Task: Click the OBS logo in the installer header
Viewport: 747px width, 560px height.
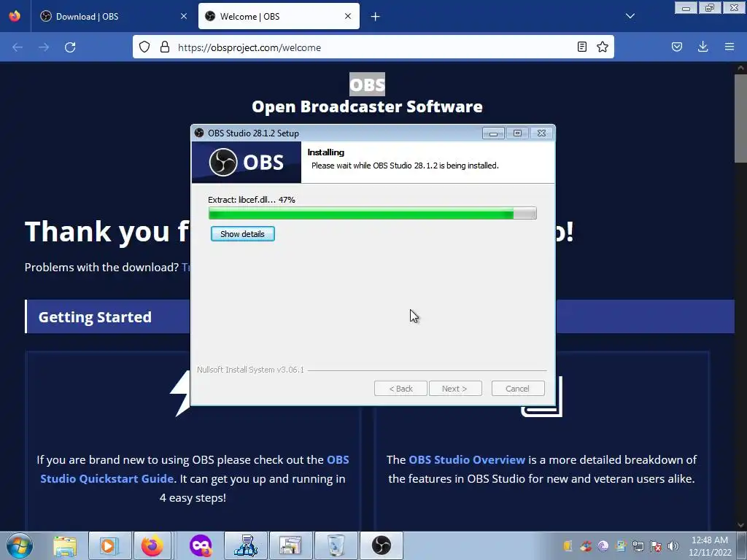Action: [x=247, y=163]
